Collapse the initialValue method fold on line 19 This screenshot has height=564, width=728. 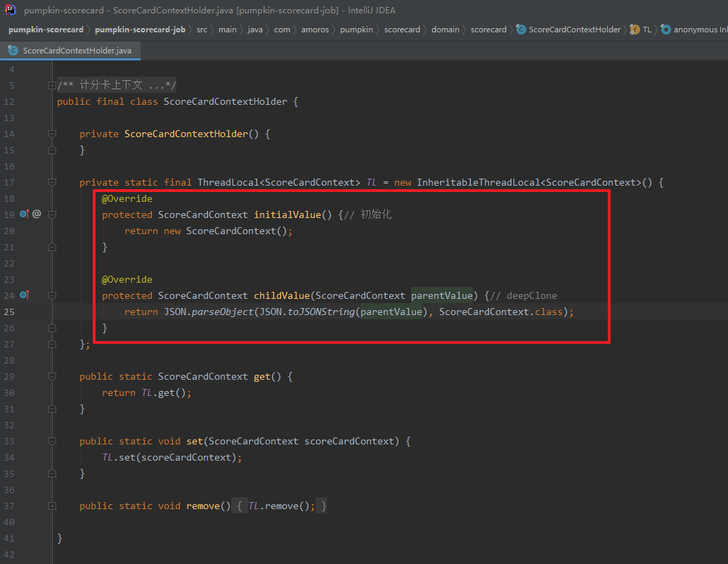click(x=52, y=214)
